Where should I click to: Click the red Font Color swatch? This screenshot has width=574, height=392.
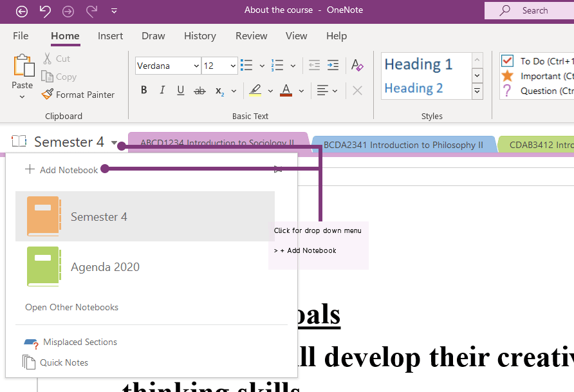point(286,90)
